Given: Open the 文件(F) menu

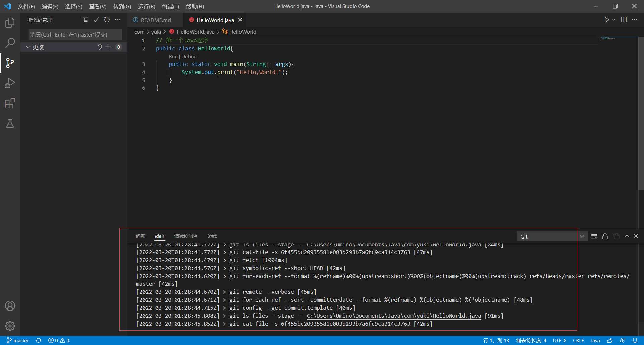Looking at the screenshot, I should tap(26, 6).
